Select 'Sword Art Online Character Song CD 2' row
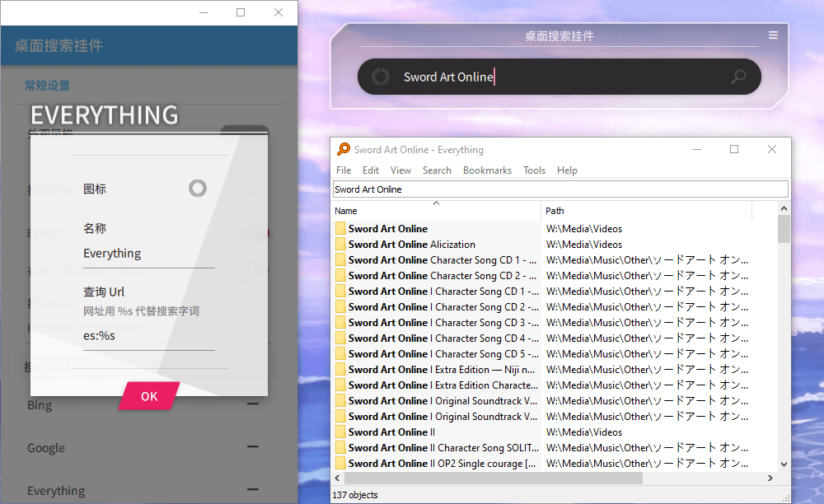The width and height of the screenshot is (824, 504). pyautogui.click(x=555, y=276)
